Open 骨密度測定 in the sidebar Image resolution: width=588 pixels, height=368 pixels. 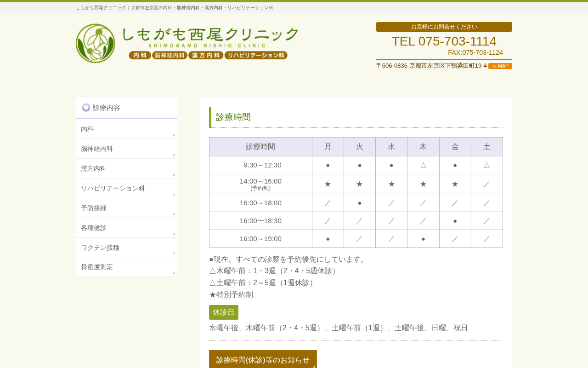pos(127,267)
